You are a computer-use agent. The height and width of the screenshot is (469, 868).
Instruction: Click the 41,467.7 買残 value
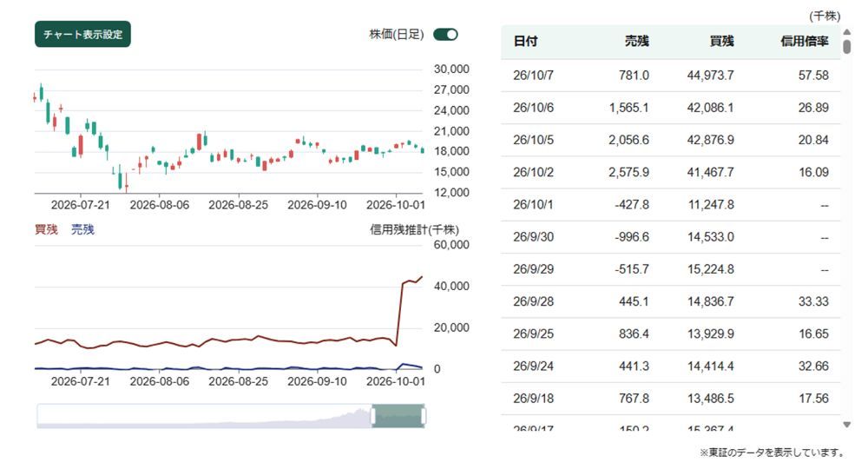710,172
